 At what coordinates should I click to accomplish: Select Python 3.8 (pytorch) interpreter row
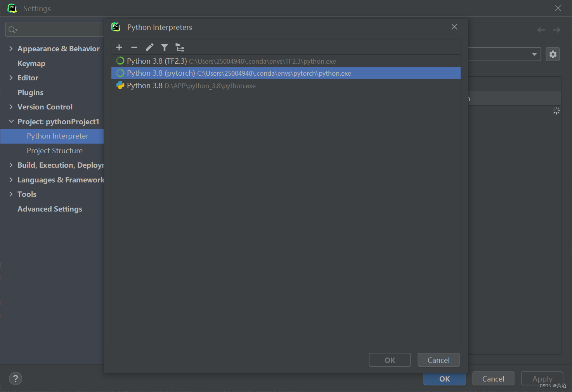[286, 73]
